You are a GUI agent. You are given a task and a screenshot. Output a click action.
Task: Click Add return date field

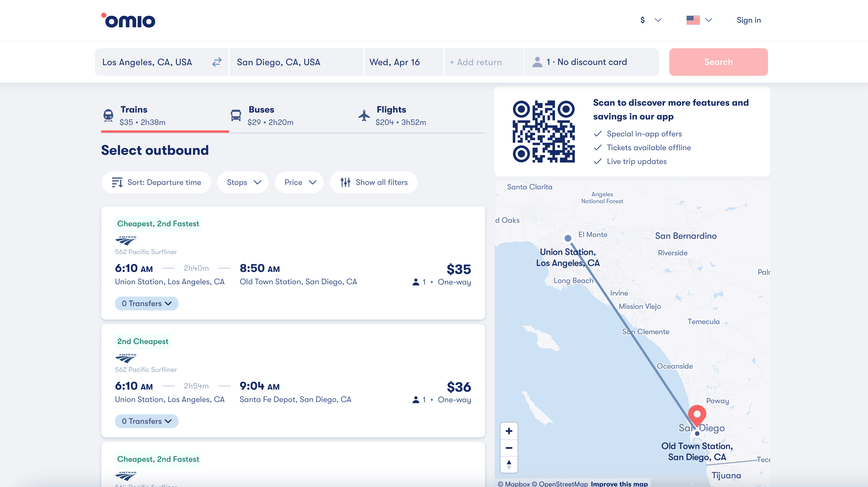click(484, 62)
